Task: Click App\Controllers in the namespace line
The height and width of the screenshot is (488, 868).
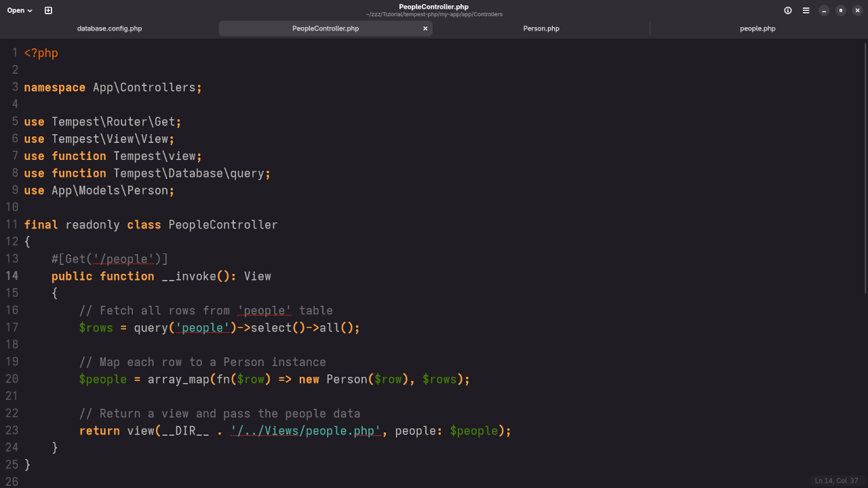Action: [144, 87]
